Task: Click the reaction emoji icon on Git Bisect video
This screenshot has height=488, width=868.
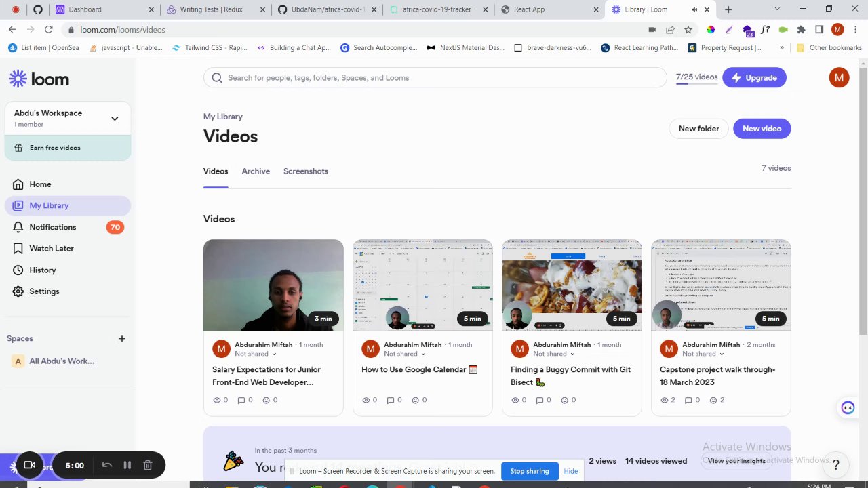Action: [x=564, y=400]
